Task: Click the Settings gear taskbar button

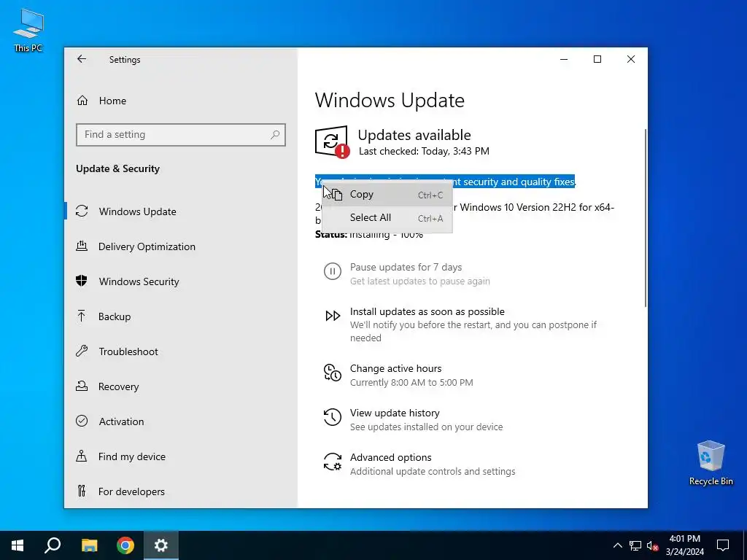Action: coord(161,545)
